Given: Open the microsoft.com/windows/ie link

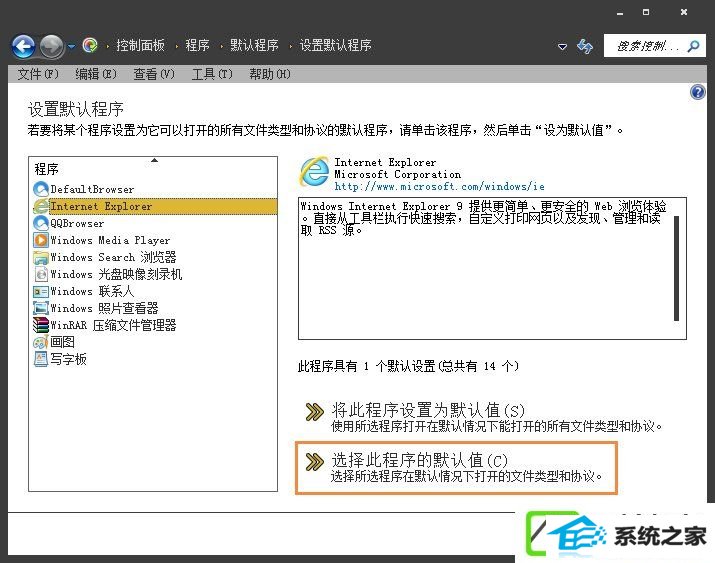Looking at the screenshot, I should (439, 186).
